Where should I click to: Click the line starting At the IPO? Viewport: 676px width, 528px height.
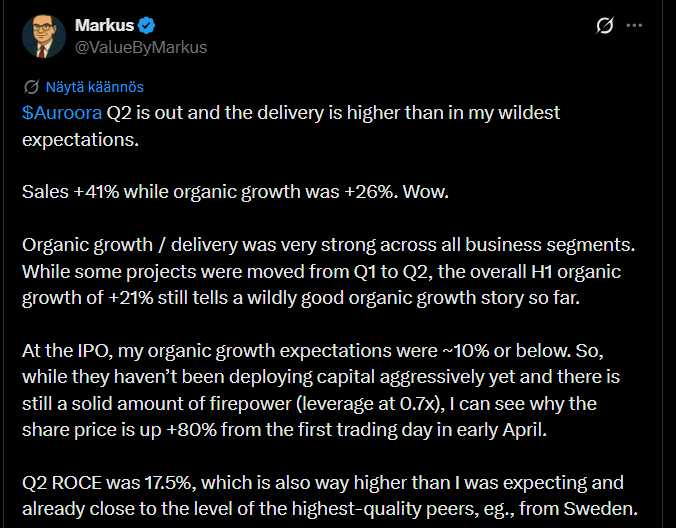point(313,351)
